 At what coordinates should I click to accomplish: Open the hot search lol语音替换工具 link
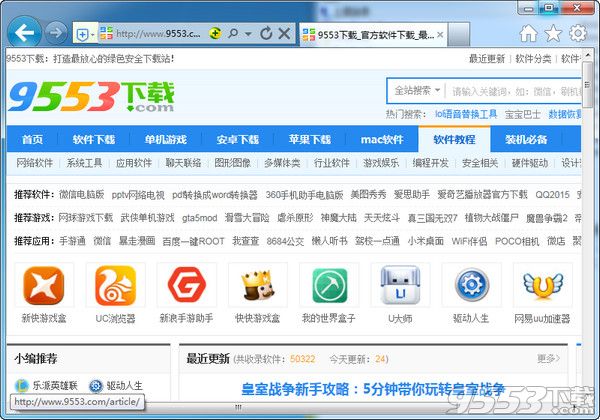pos(466,114)
